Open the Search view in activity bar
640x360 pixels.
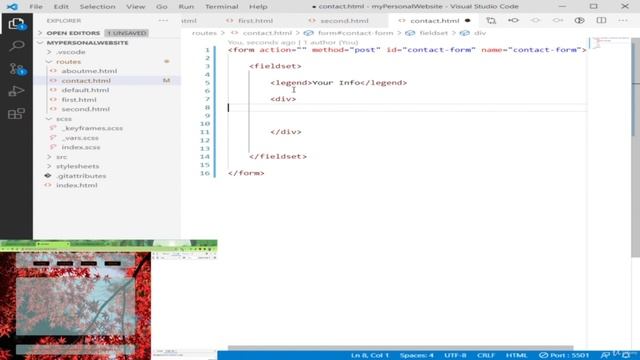point(16,46)
